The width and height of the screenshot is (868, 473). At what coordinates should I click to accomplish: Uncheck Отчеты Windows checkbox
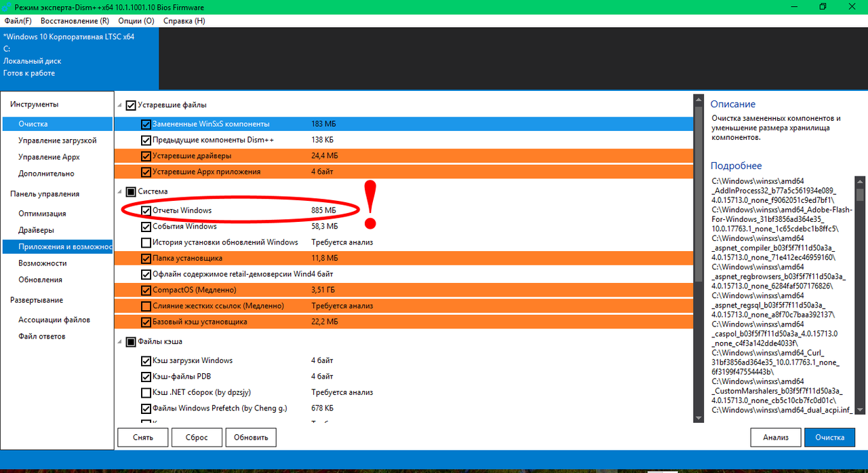pyautogui.click(x=146, y=210)
